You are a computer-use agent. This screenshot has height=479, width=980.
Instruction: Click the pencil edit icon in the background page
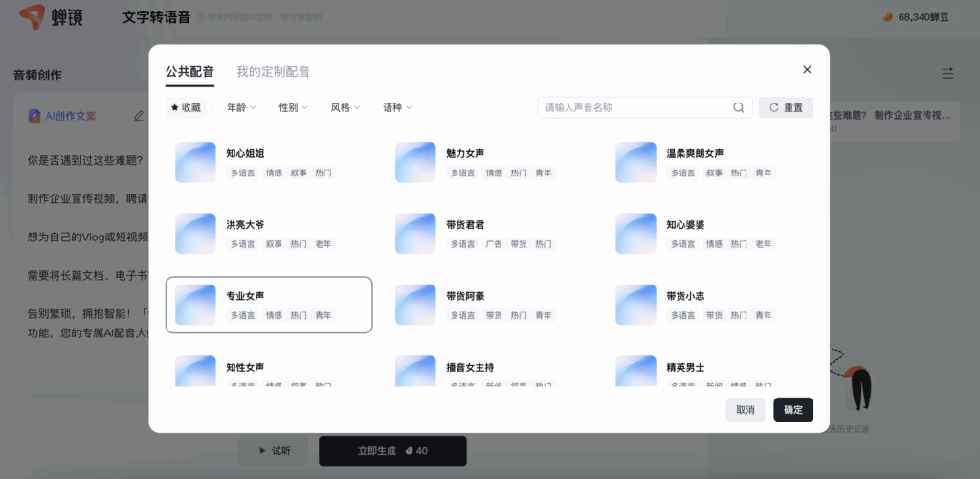pos(139,116)
